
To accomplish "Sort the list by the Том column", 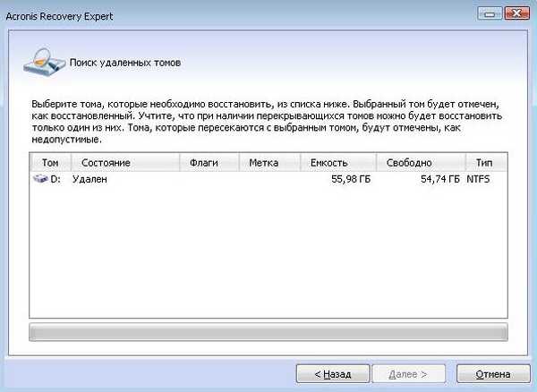I will (x=50, y=163).
